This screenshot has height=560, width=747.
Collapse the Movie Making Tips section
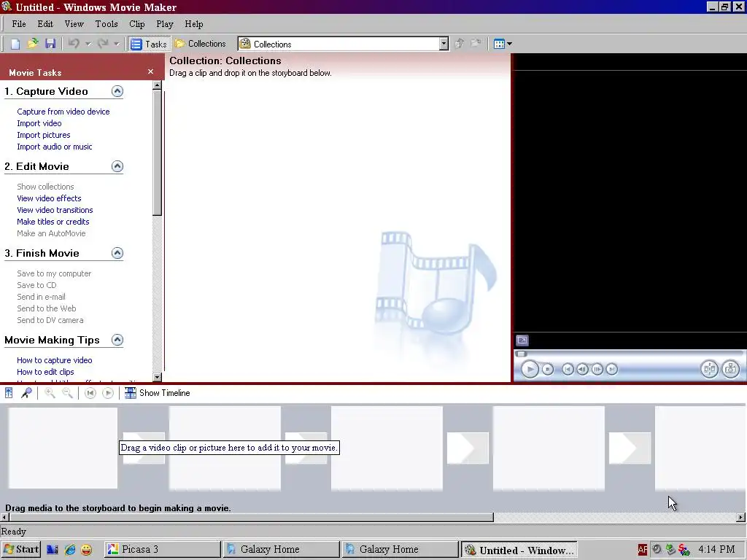pyautogui.click(x=117, y=340)
